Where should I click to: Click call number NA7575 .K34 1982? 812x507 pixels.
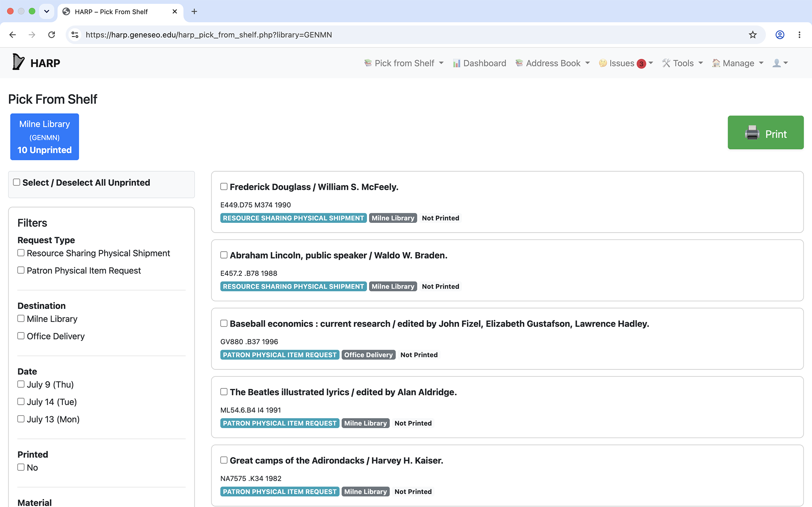251,479
